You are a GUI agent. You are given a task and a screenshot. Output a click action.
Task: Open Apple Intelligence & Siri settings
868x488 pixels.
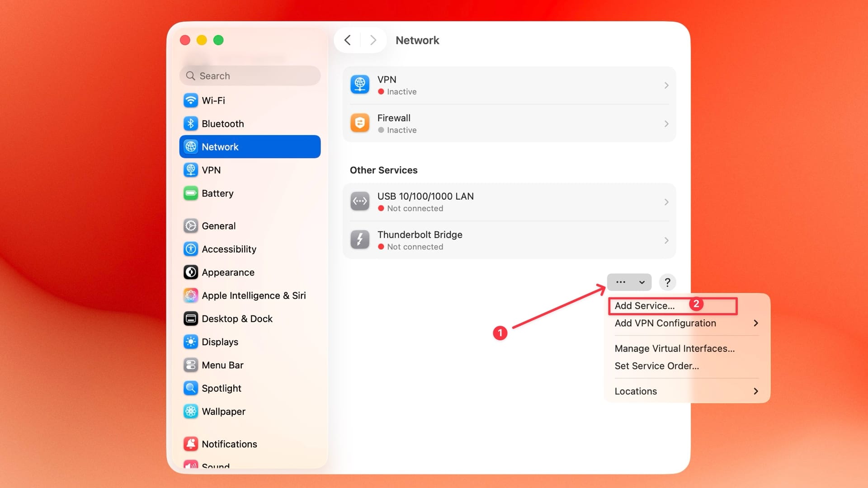(x=190, y=295)
